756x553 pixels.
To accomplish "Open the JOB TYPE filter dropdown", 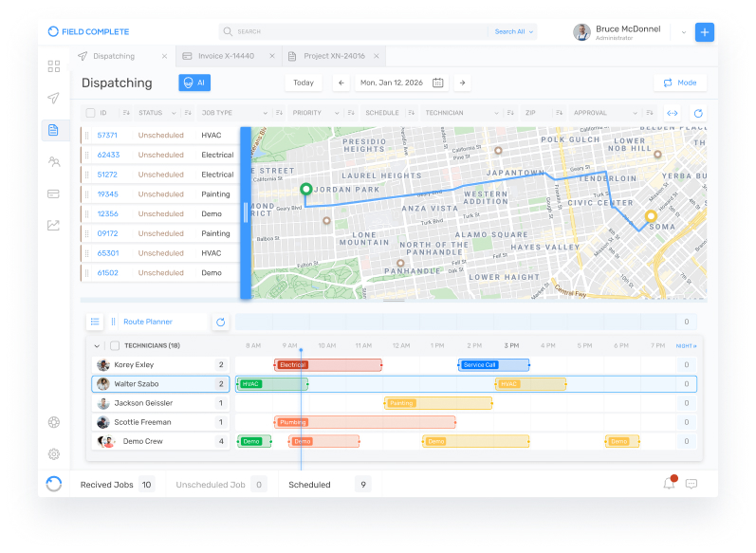I will click(x=266, y=113).
